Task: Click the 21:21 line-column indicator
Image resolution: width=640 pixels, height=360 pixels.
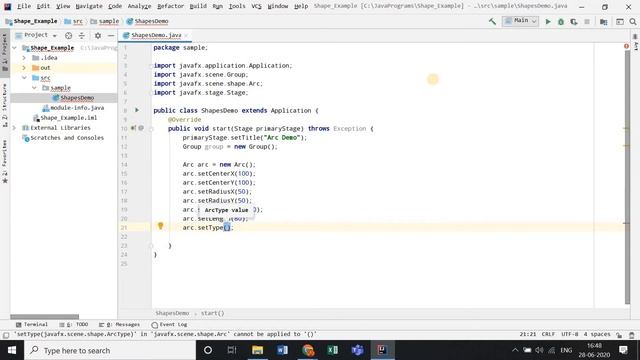Action: pos(527,334)
